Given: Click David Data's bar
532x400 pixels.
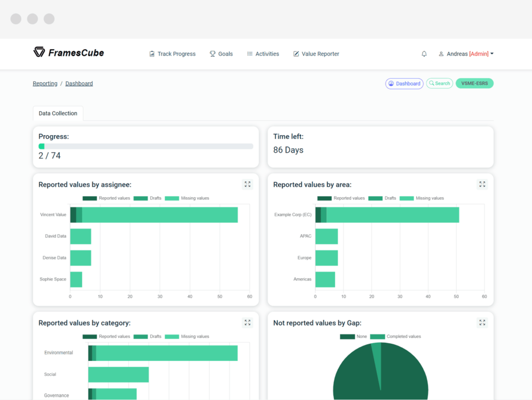Looking at the screenshot, I should 81,236.
